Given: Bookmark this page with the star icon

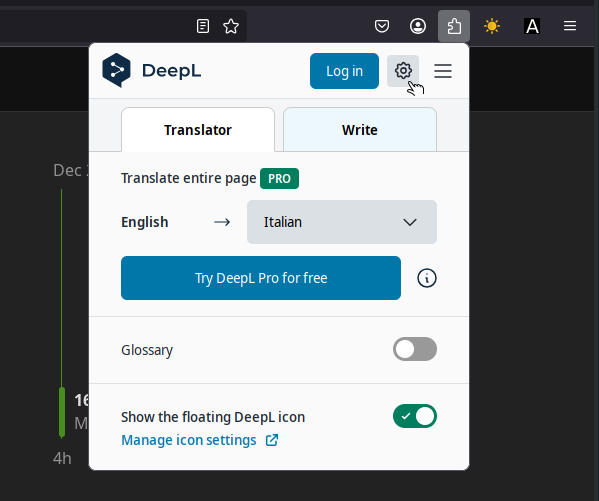Looking at the screenshot, I should pos(231,26).
